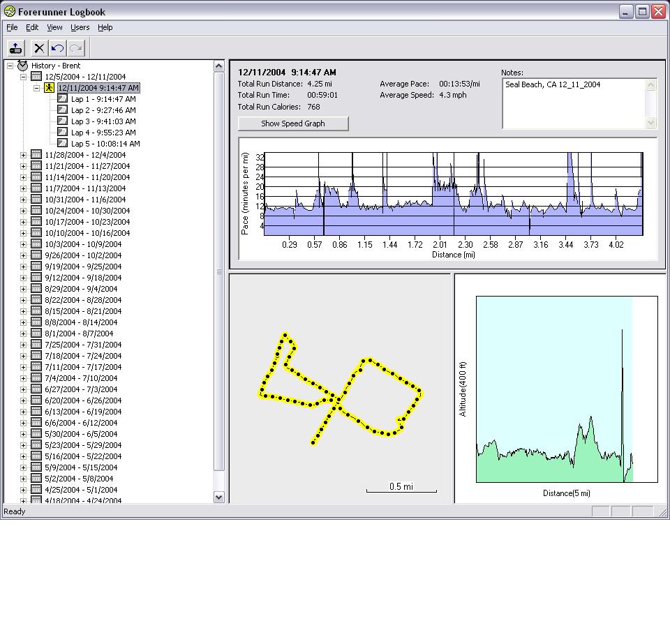
Task: Expand the 9/12/2004 - 9/18/2004 week
Action: 24,278
